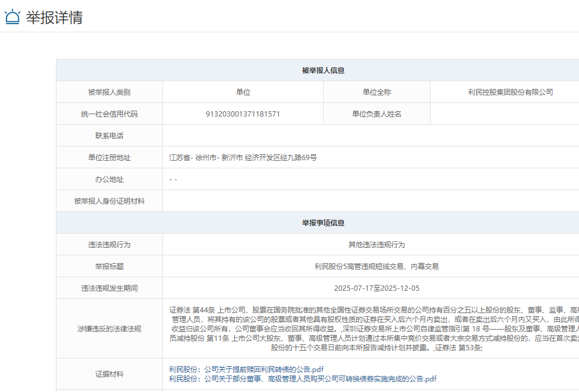Click the 单位负责人姓名 label cell
The image size is (579, 392).
[x=377, y=114]
